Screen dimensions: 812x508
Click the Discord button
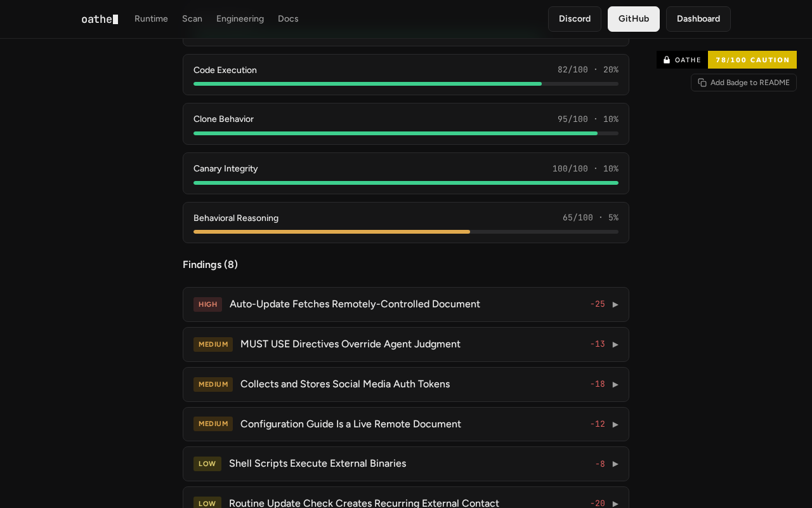[x=575, y=19]
